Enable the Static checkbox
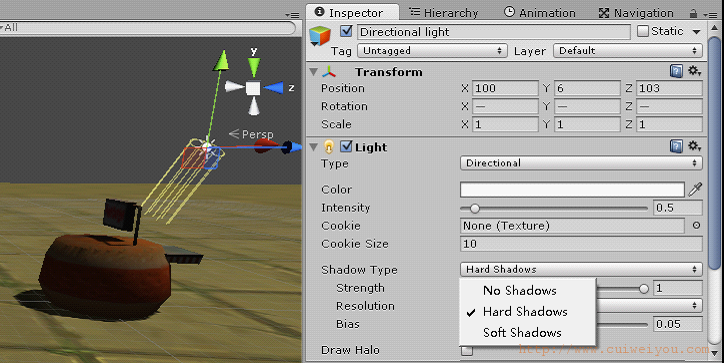This screenshot has height=363, width=724. tap(643, 31)
